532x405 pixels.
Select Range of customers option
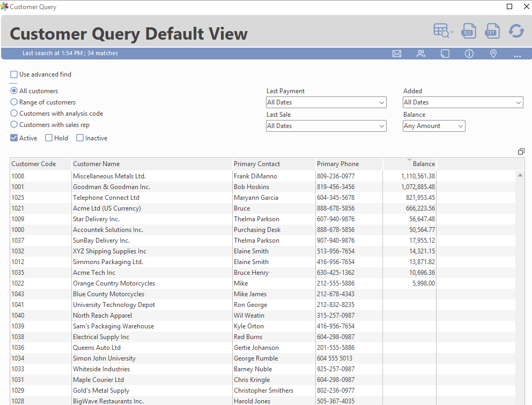pos(14,102)
